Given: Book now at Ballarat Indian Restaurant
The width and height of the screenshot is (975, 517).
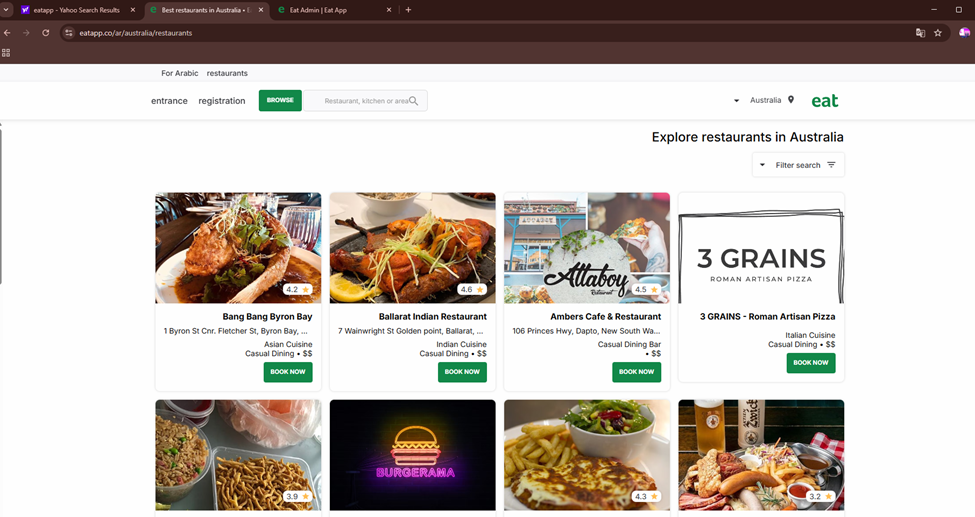Looking at the screenshot, I should (x=463, y=372).
